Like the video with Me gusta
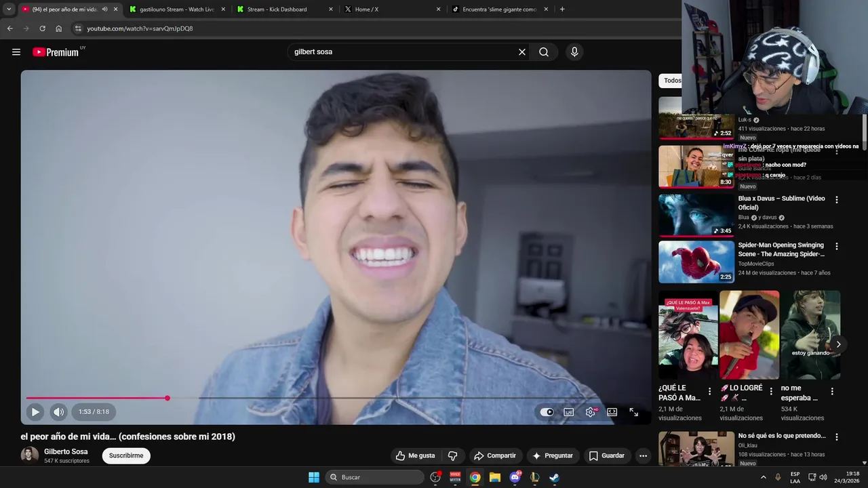 (x=416, y=455)
